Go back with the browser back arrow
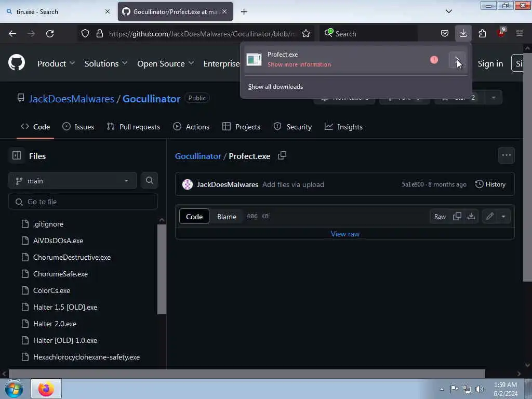Image resolution: width=532 pixels, height=399 pixels. pyautogui.click(x=12, y=34)
